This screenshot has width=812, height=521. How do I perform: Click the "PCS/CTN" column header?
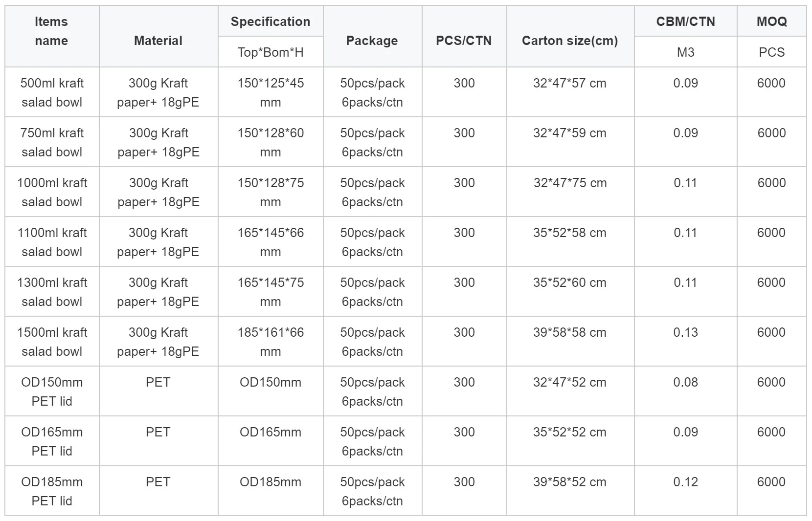(x=464, y=41)
